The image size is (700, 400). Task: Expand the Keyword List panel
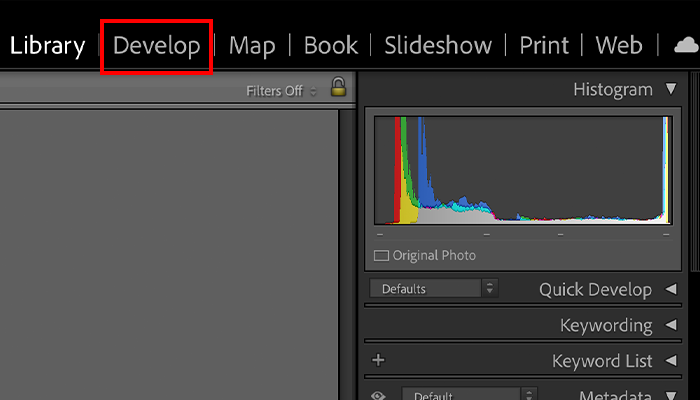coord(671,360)
